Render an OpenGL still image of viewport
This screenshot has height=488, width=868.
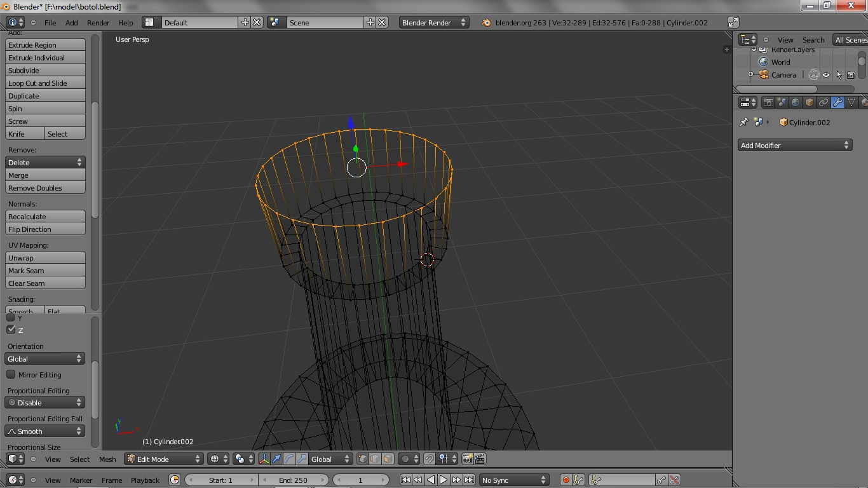point(468,459)
